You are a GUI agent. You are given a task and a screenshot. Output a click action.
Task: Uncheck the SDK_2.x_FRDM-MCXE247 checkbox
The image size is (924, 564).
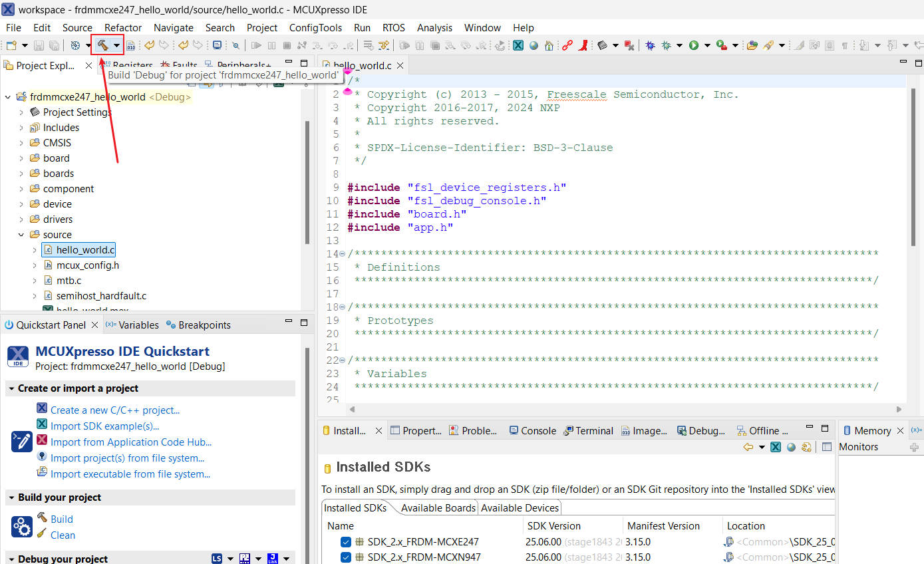[345, 541]
